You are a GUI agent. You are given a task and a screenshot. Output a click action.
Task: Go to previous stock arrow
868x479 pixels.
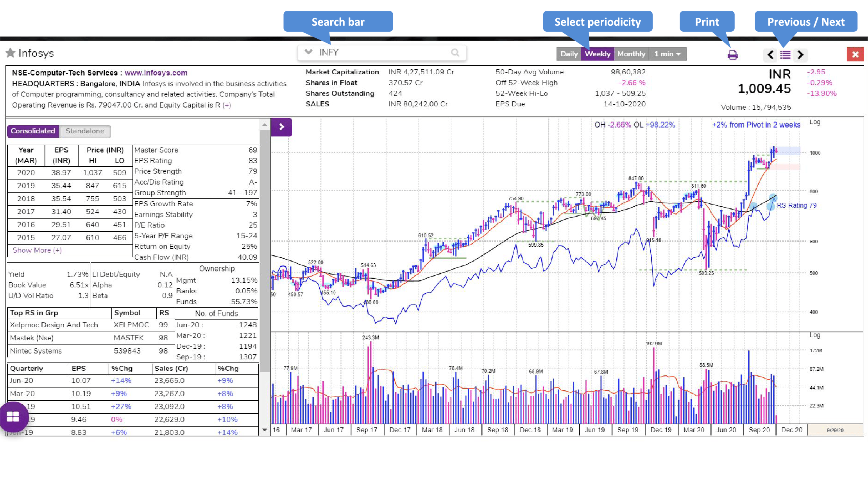pos(770,55)
